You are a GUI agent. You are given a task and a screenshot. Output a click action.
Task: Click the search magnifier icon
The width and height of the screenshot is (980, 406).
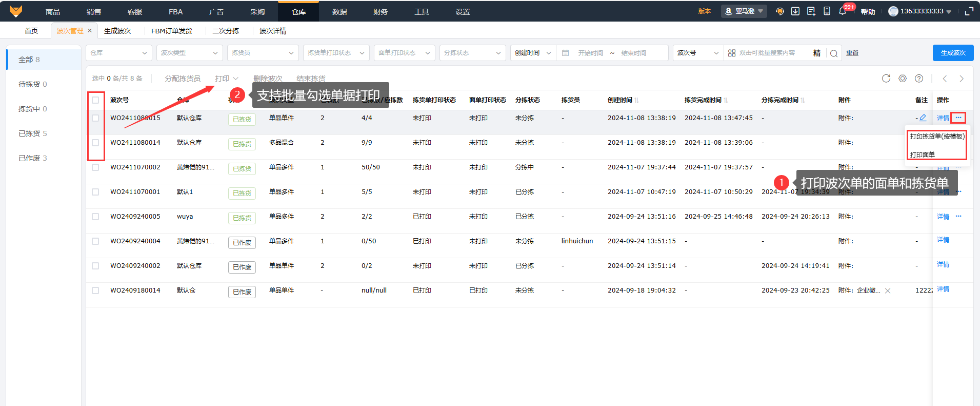point(834,53)
